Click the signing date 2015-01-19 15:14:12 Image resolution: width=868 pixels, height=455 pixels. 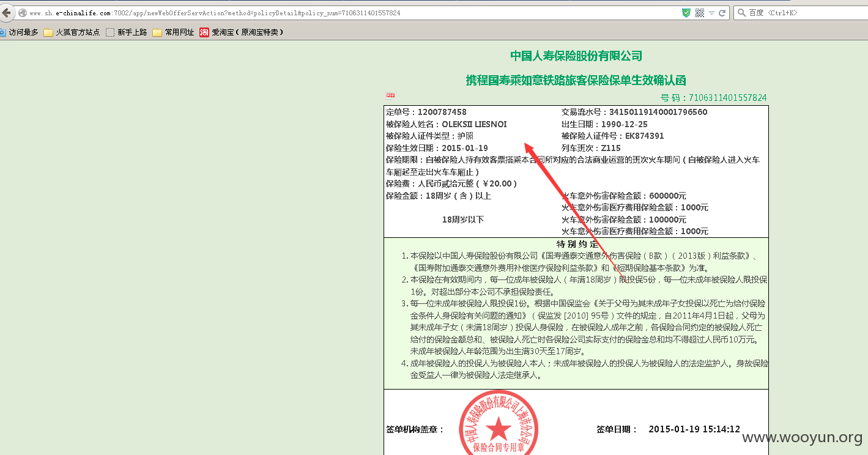tap(694, 429)
